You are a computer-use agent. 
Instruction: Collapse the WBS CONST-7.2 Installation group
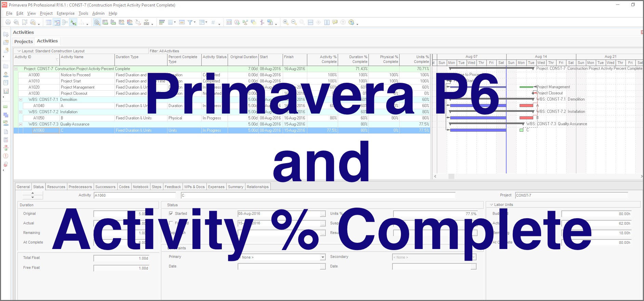point(21,112)
